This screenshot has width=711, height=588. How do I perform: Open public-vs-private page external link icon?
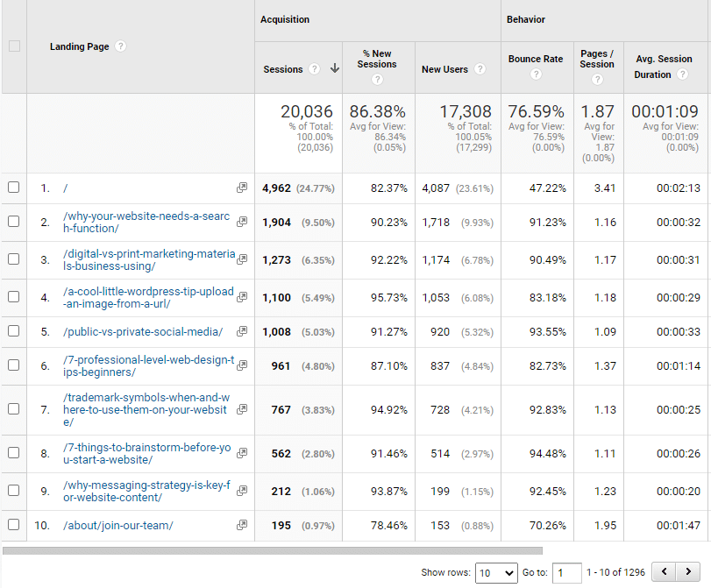point(242,331)
